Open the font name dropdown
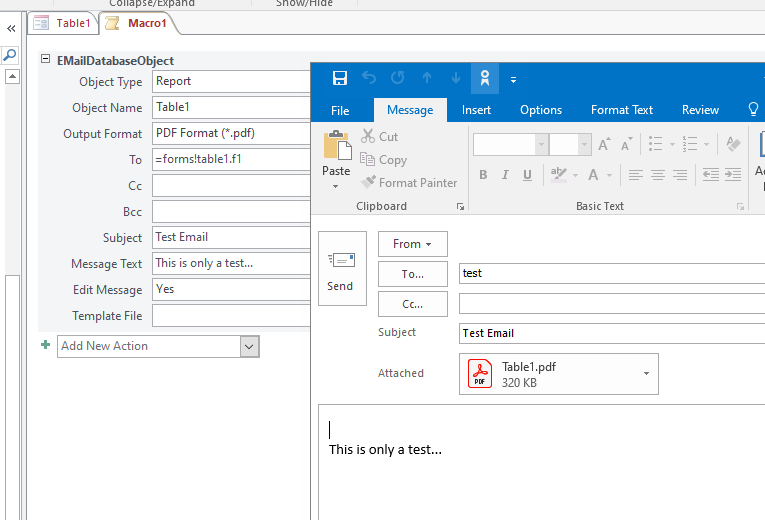Viewport: 765px width, 520px height. [x=541, y=144]
